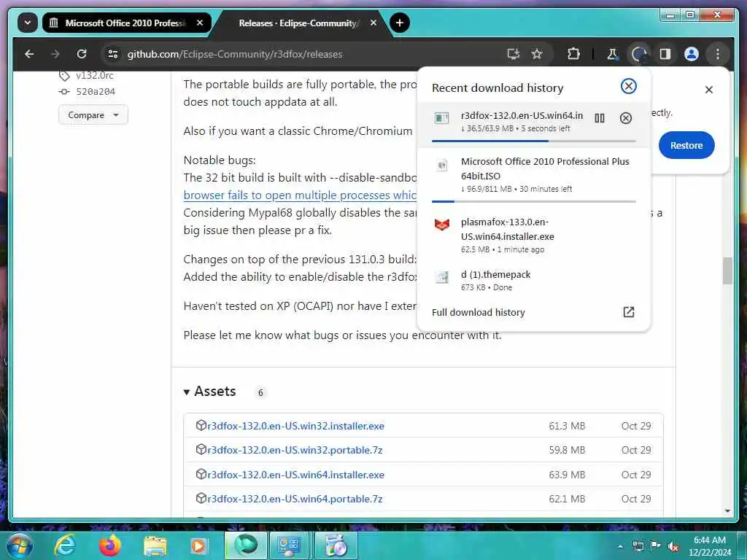Click the Office ISO download progress bar

(x=533, y=201)
